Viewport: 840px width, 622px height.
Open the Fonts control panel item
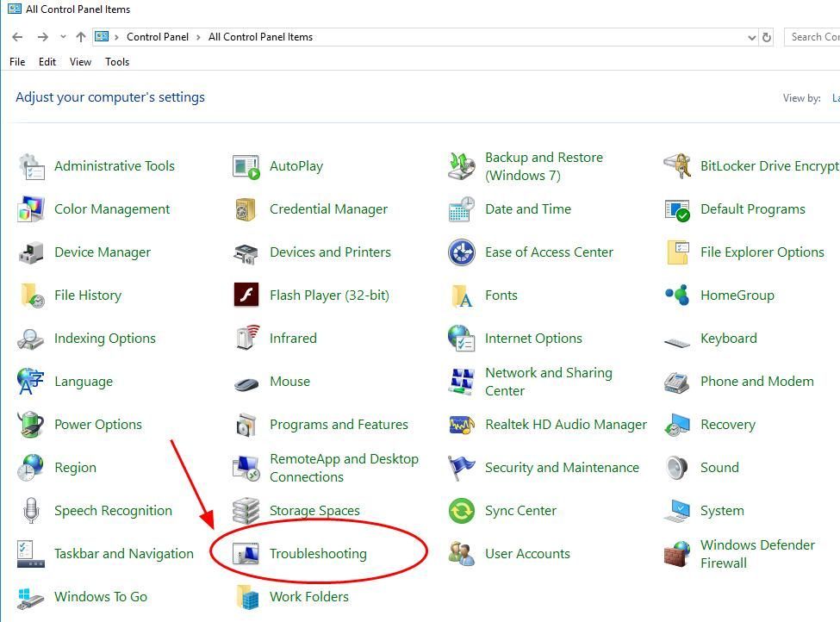pos(502,295)
